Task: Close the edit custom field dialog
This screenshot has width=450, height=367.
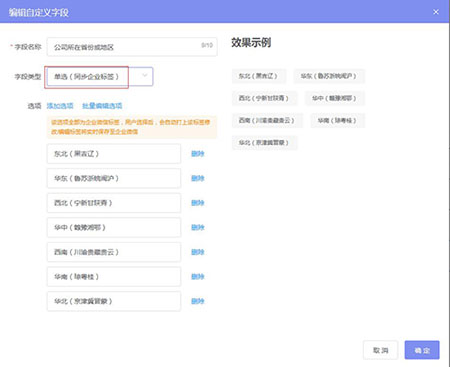Action: point(436,12)
